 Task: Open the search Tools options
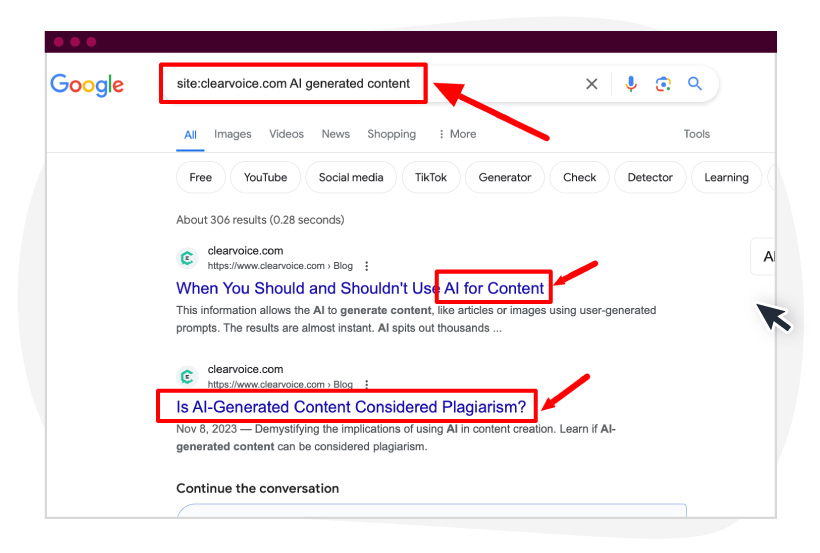tap(697, 134)
